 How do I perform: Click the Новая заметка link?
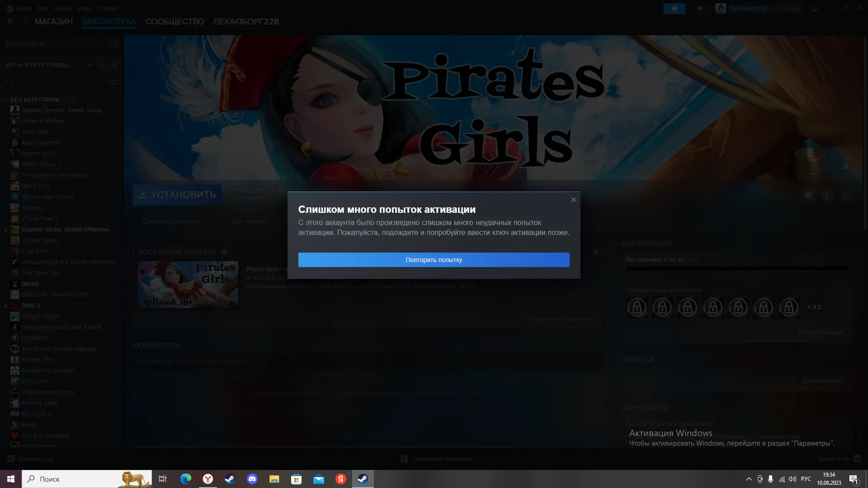(823, 381)
